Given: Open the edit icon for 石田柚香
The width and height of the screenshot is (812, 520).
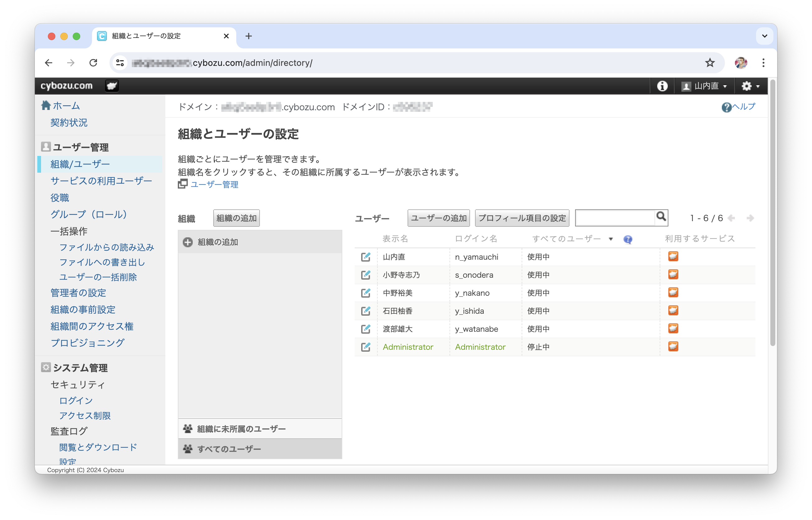Looking at the screenshot, I should pyautogui.click(x=365, y=311).
